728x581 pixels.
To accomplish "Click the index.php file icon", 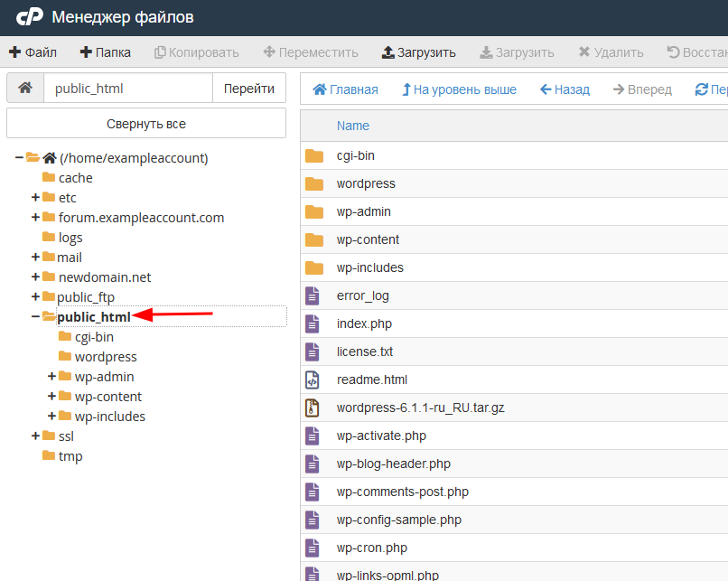I will [x=313, y=323].
